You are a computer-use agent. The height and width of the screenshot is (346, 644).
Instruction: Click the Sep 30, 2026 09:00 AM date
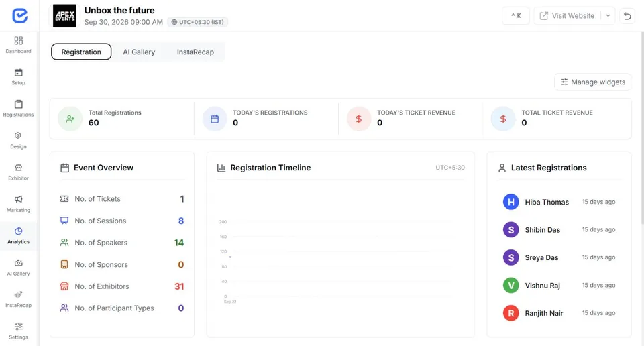tap(123, 22)
